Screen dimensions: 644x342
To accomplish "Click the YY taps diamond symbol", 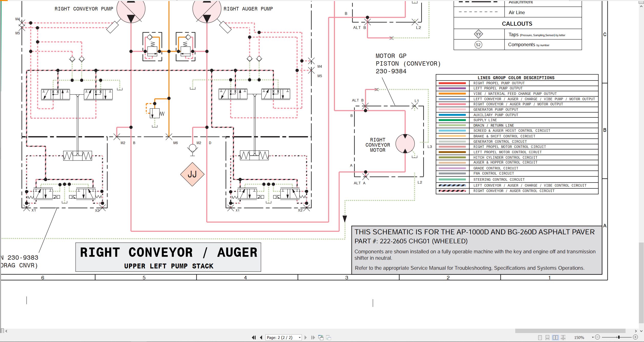I will pyautogui.click(x=478, y=34).
